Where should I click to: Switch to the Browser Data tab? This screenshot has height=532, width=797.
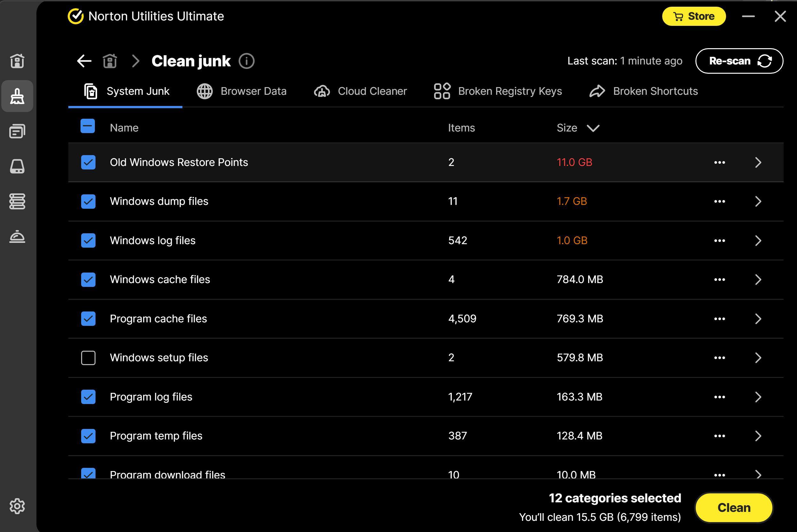click(x=241, y=91)
